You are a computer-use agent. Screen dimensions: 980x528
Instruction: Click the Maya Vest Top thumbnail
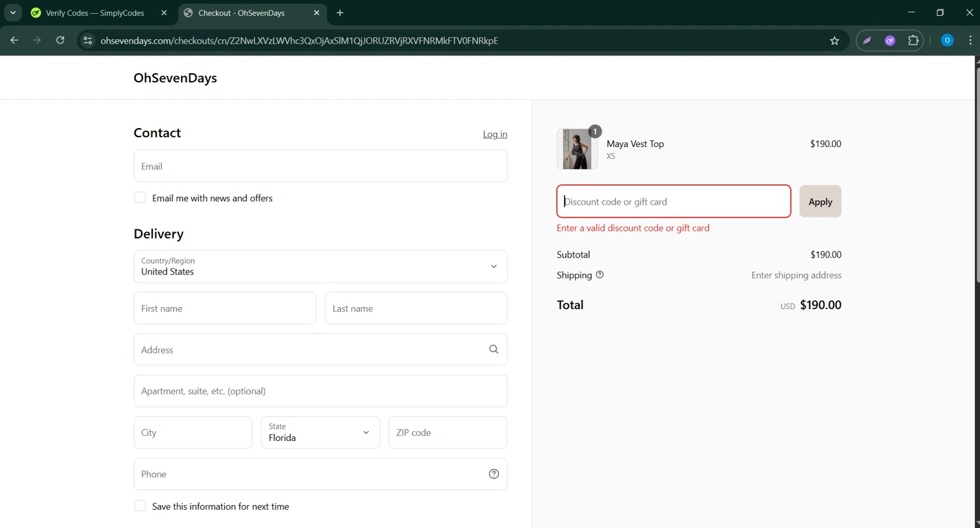tap(577, 149)
